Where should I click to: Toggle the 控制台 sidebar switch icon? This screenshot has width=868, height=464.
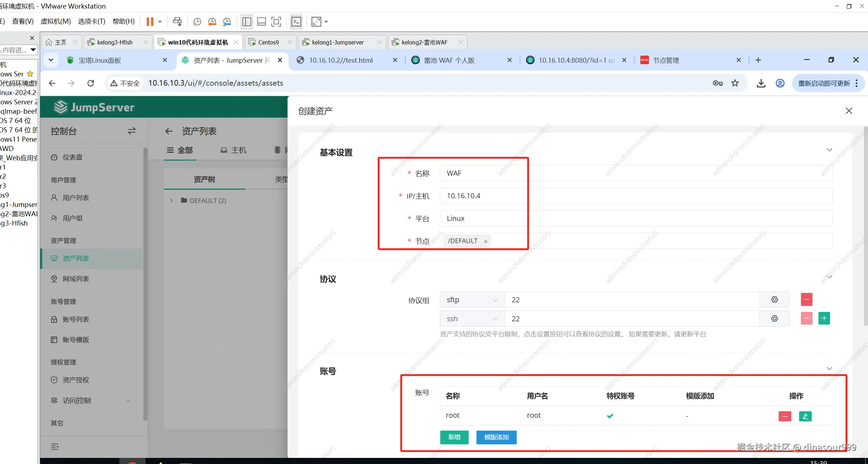click(132, 131)
